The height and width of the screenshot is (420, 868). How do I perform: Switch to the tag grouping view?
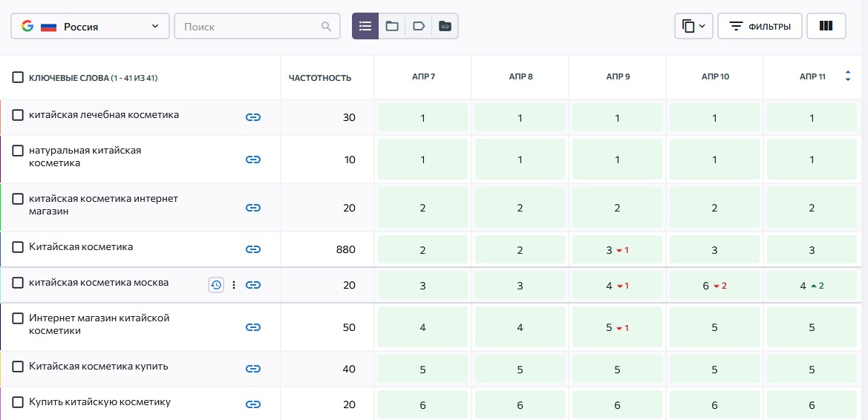tap(419, 26)
